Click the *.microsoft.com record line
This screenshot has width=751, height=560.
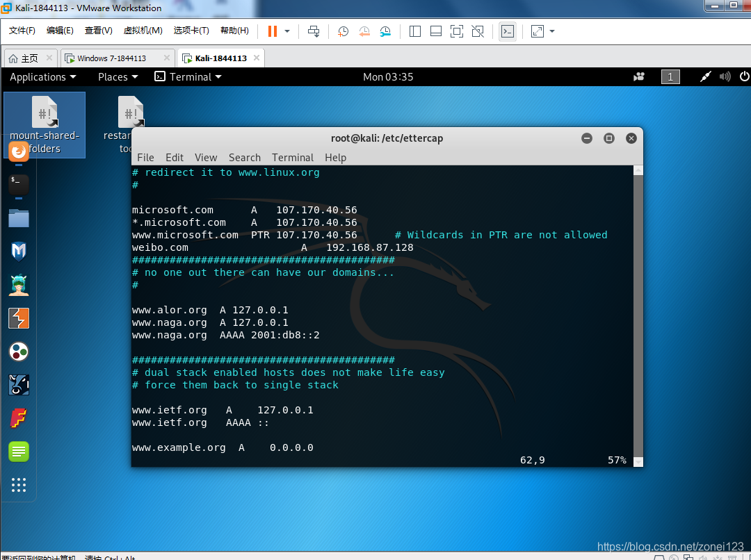point(244,222)
